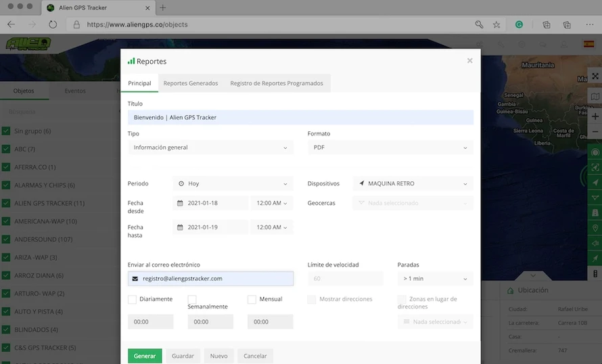Click the map fullscreen expand icon
Viewport: 602px width, 364px height.
coord(595,76)
